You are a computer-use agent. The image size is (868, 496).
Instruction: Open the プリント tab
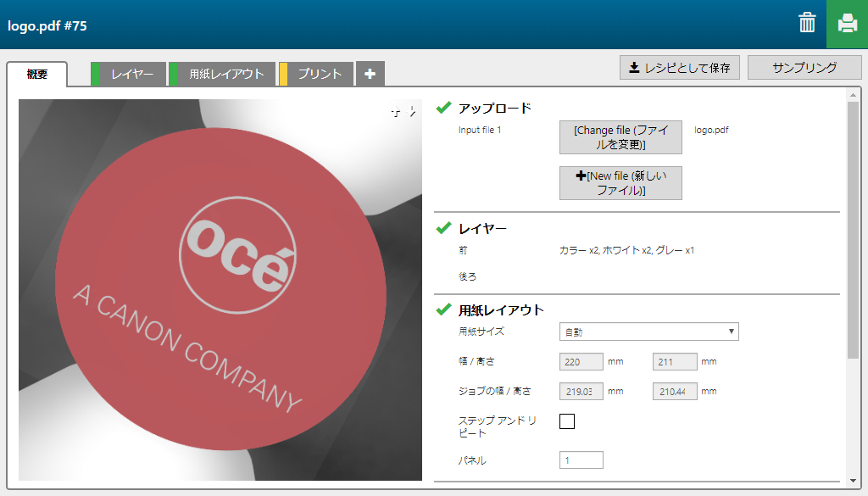tap(316, 74)
